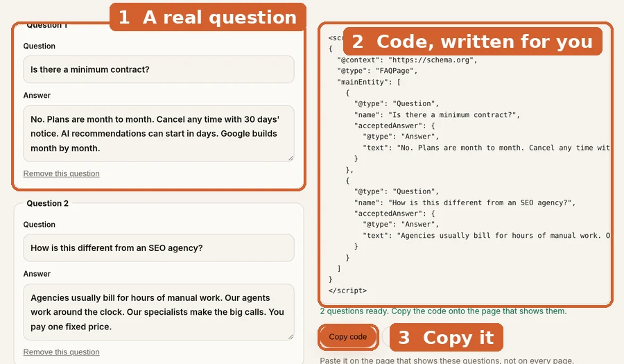
Task: Click the Answer label under Question 2
Action: 37,274
